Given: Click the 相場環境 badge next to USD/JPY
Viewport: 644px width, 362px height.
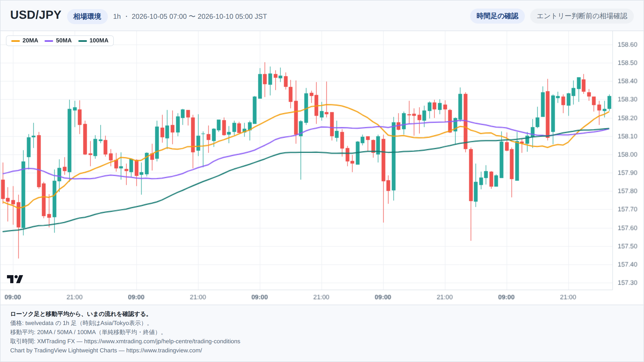Looking at the screenshot, I should [87, 16].
